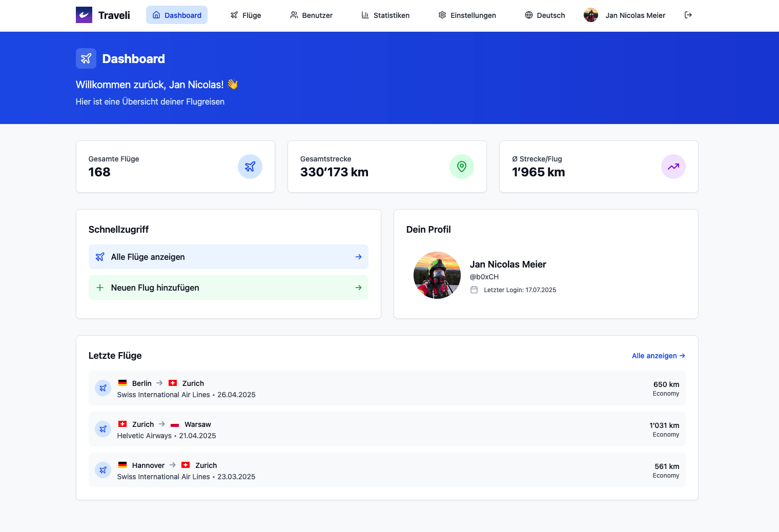Click the plane icon on Berlin flight row
The width and height of the screenshot is (779, 532).
[103, 388]
